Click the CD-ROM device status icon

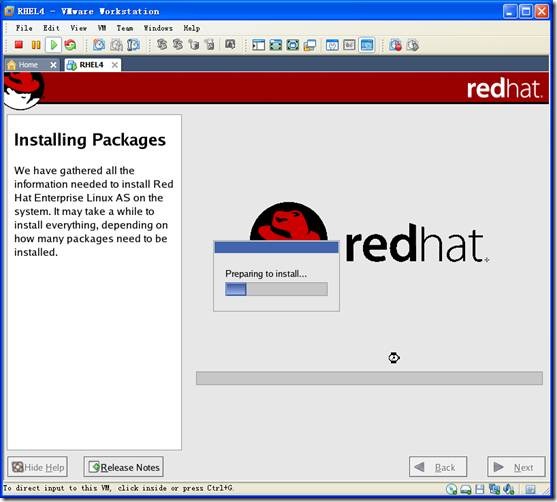(451, 489)
